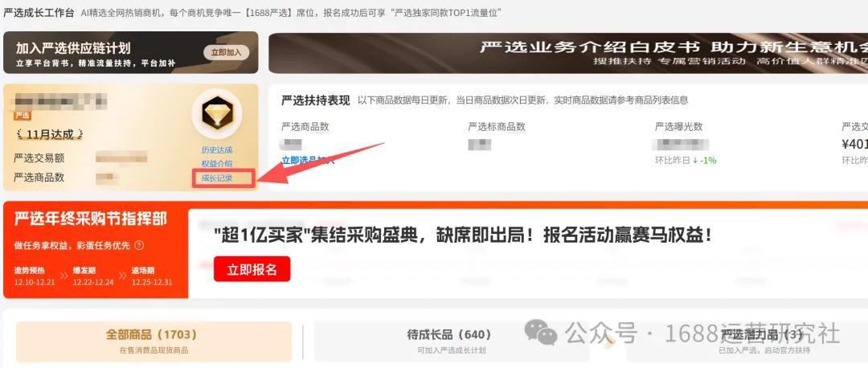
Task: Click the 造势预热 12.10-12.21 stage
Action: pyautogui.click(x=35, y=276)
